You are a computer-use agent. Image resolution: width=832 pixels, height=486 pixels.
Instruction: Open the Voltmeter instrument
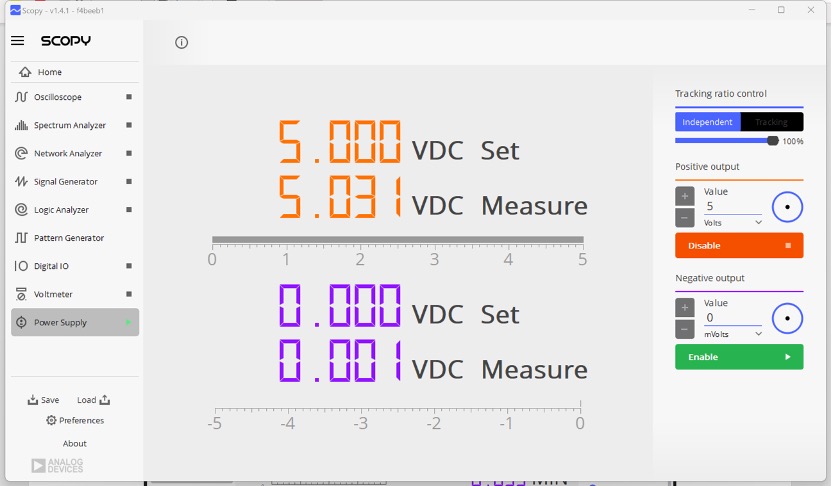tap(75, 294)
